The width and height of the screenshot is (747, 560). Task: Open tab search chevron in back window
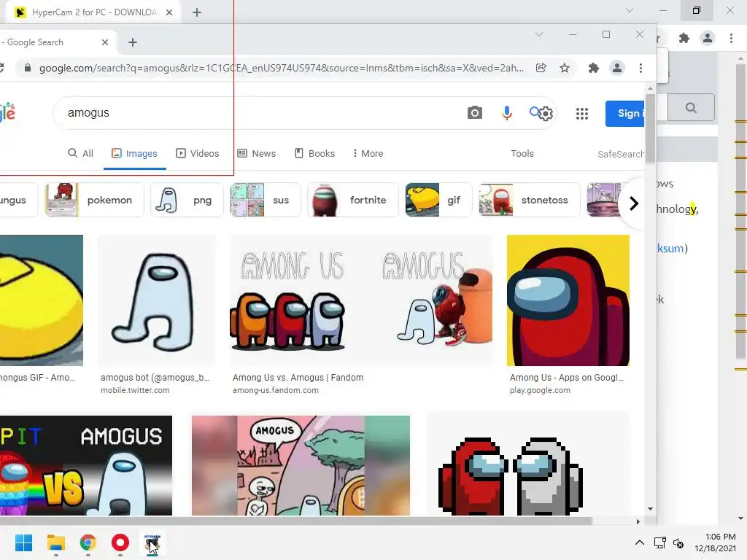click(630, 10)
